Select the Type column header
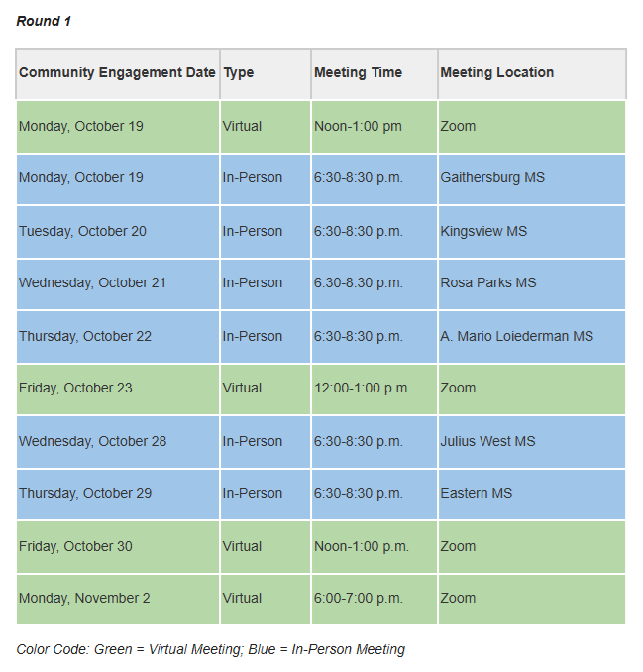 click(x=266, y=73)
